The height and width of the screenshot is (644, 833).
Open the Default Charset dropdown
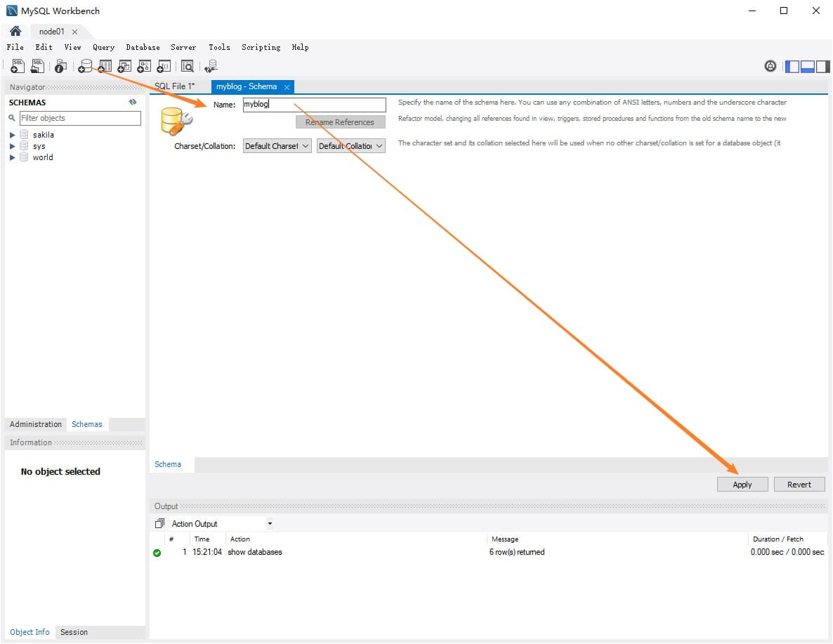(277, 146)
